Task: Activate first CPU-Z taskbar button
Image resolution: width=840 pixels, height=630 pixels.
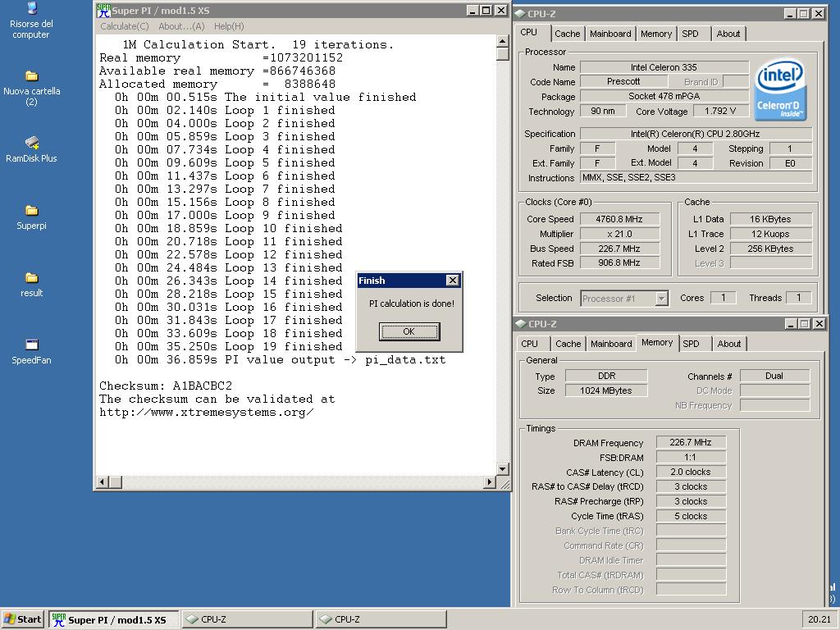Action: pyautogui.click(x=248, y=619)
